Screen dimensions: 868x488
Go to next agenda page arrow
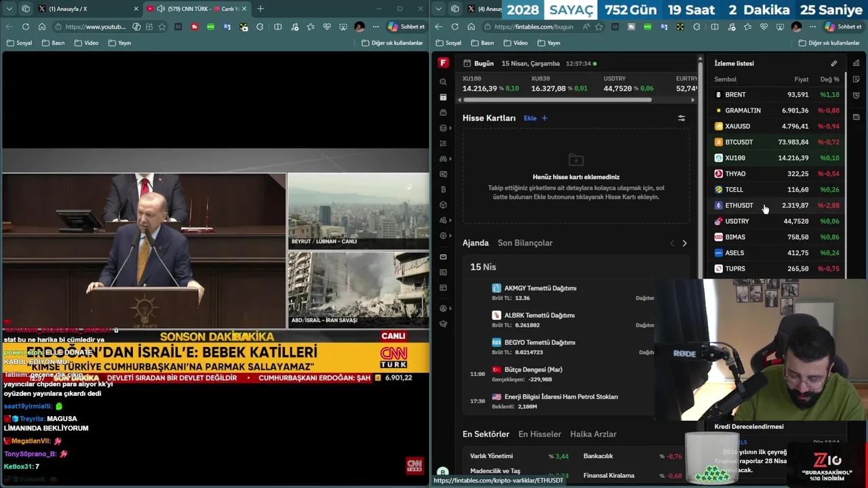click(x=684, y=243)
